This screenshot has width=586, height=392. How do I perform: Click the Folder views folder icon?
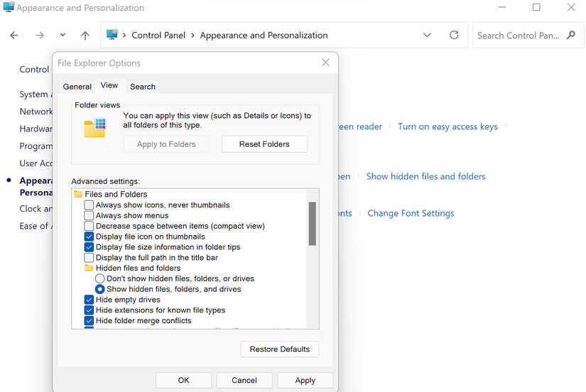(95, 127)
